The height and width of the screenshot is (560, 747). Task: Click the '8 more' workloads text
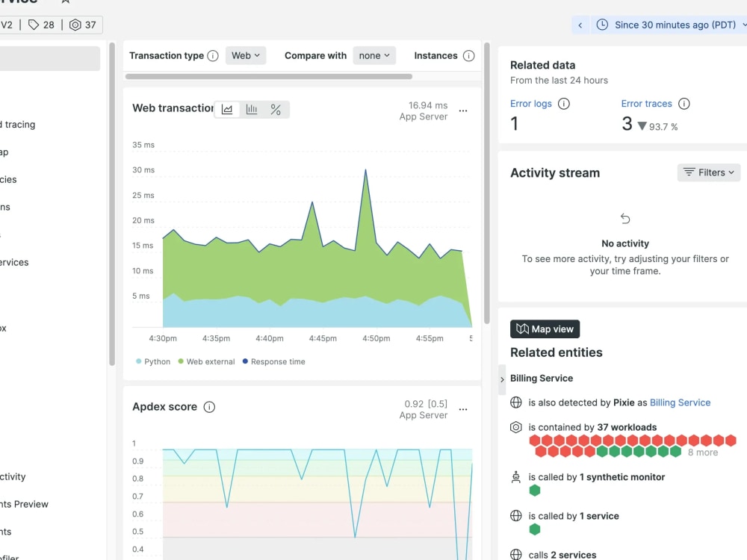click(x=703, y=452)
